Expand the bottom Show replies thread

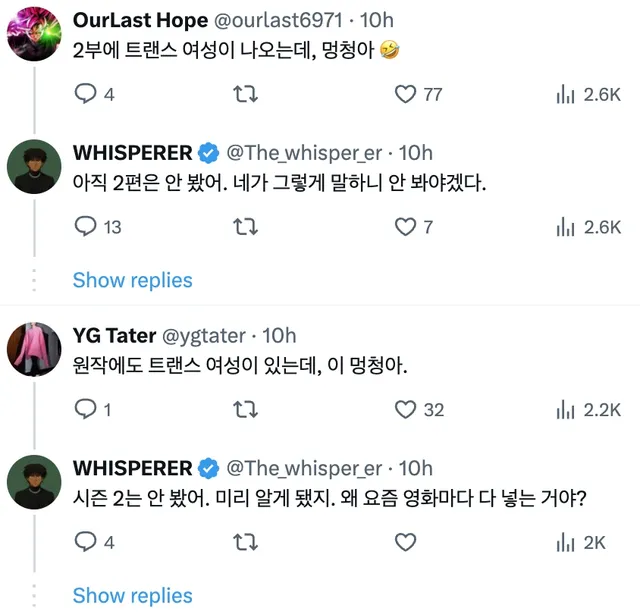[x=132, y=595]
